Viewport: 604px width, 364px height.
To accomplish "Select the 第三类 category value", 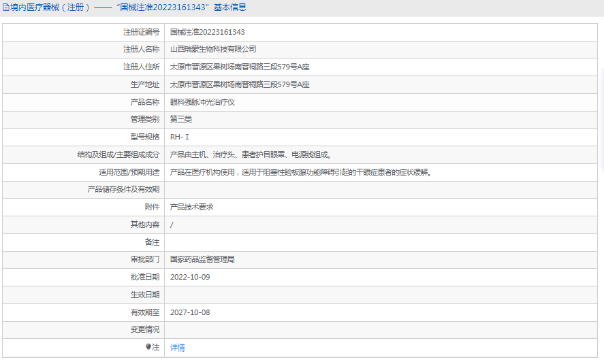I will (x=180, y=119).
